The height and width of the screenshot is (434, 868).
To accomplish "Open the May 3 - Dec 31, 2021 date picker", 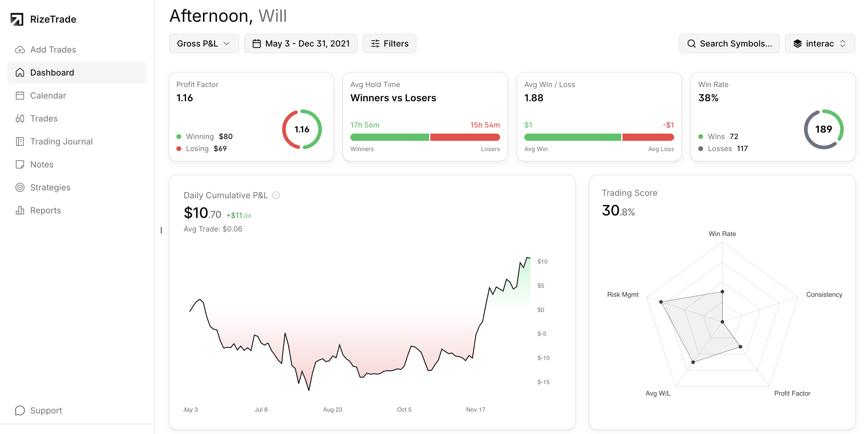I will (x=301, y=44).
